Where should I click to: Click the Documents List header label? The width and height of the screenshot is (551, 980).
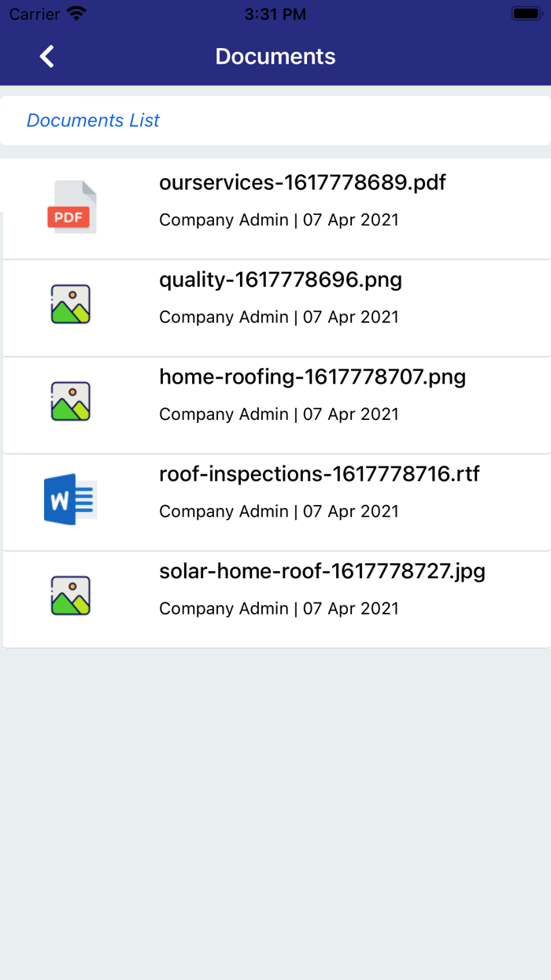(x=93, y=120)
